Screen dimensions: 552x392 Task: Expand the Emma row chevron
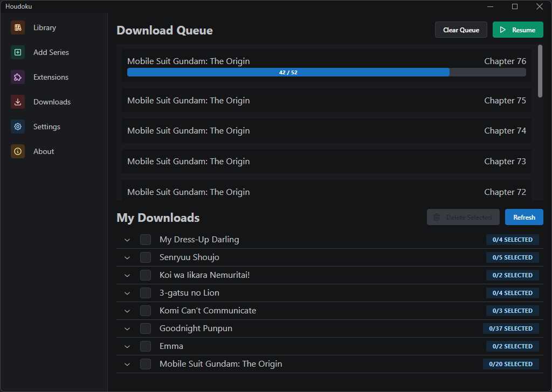click(127, 346)
